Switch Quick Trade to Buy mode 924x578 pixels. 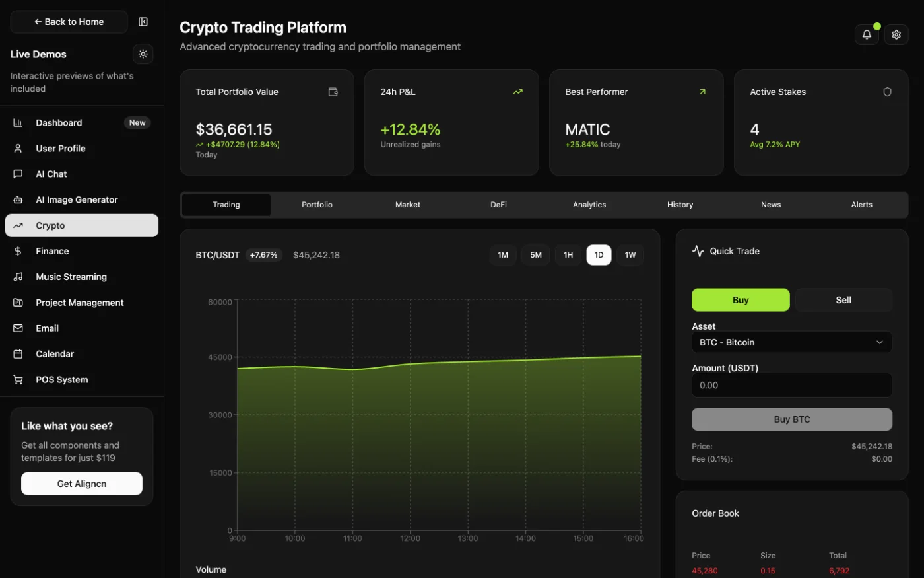tap(741, 300)
